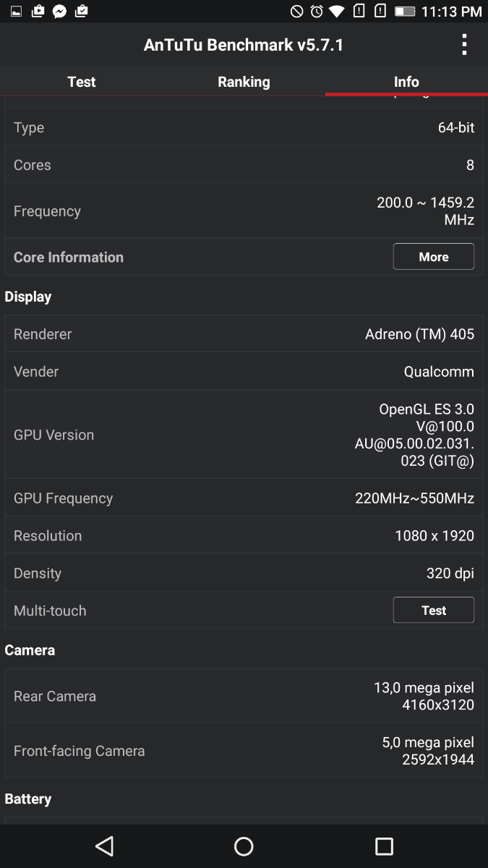Tap the battery status icon
This screenshot has height=868, width=488.
click(405, 12)
